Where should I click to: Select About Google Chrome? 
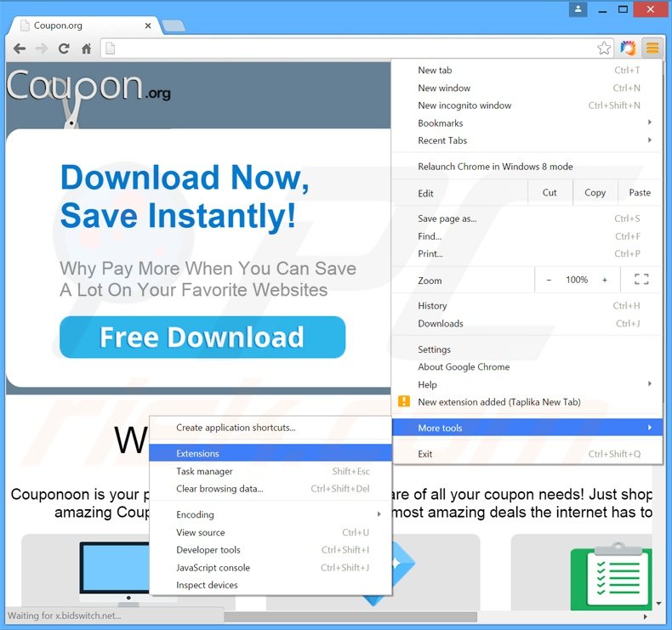(x=527, y=367)
